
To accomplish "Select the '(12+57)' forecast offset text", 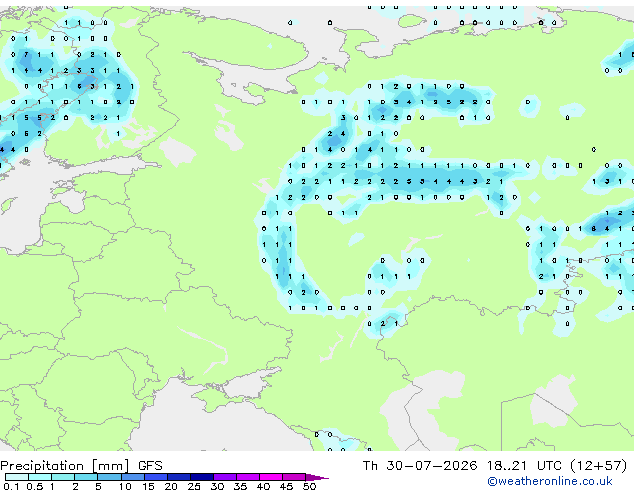I will [x=599, y=466].
